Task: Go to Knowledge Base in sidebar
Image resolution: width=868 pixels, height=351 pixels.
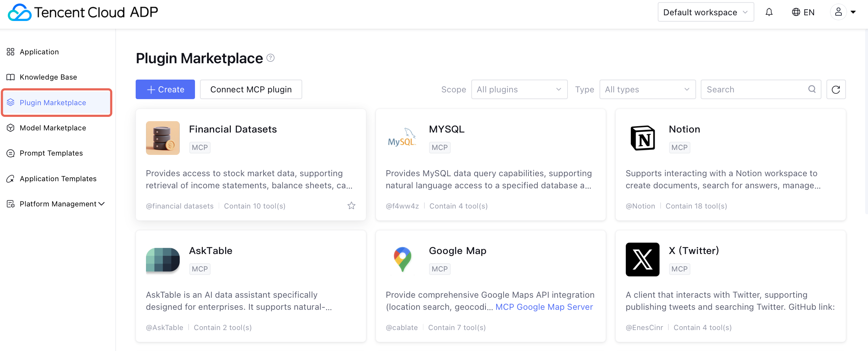Action: click(x=48, y=77)
